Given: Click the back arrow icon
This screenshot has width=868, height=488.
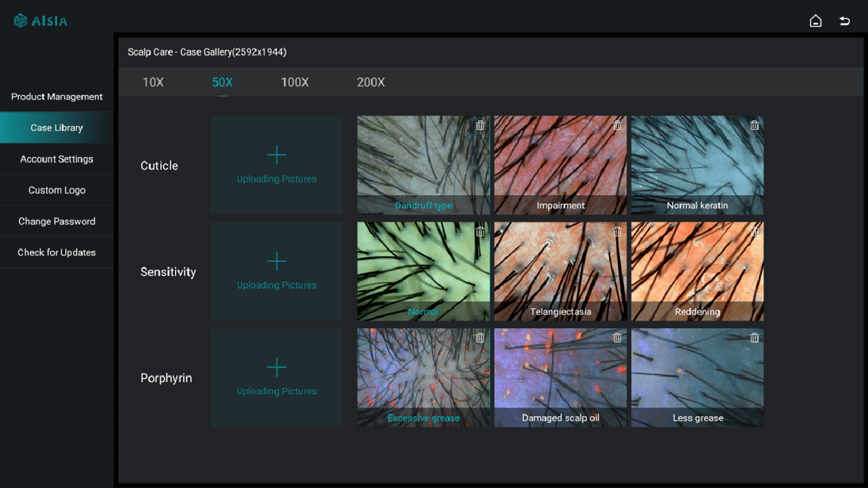Looking at the screenshot, I should coord(844,21).
